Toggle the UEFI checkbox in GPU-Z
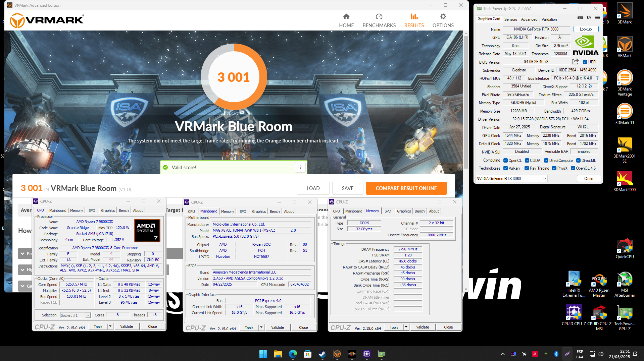Viewport: 644px width, 361px height. tap(585, 62)
